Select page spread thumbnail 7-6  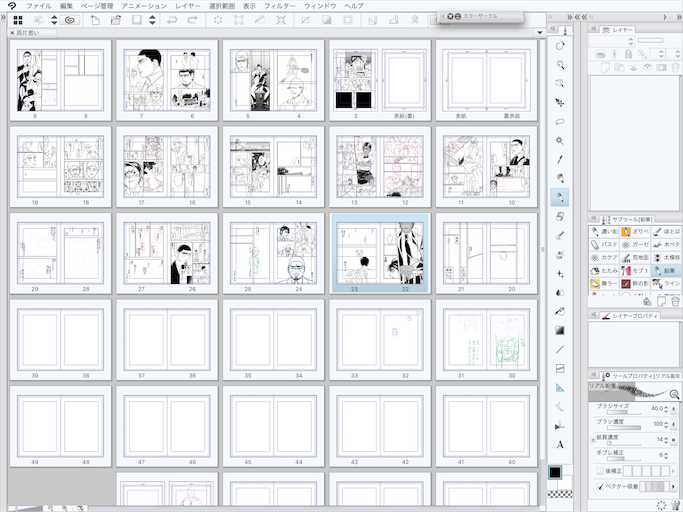tap(167, 80)
